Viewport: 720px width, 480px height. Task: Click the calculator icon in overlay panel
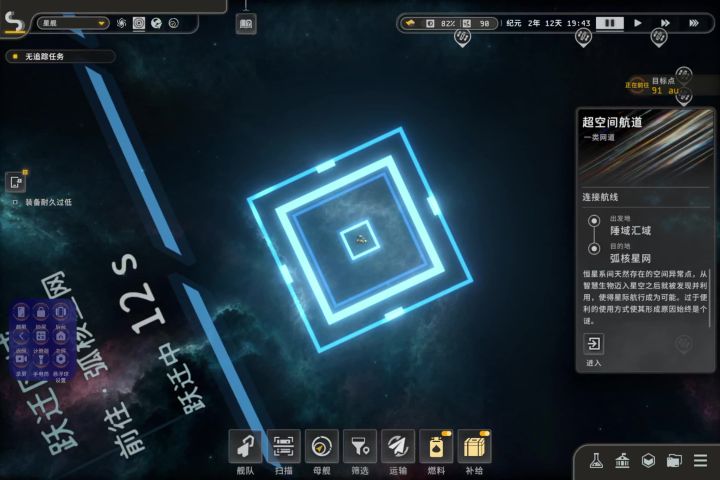41,336
